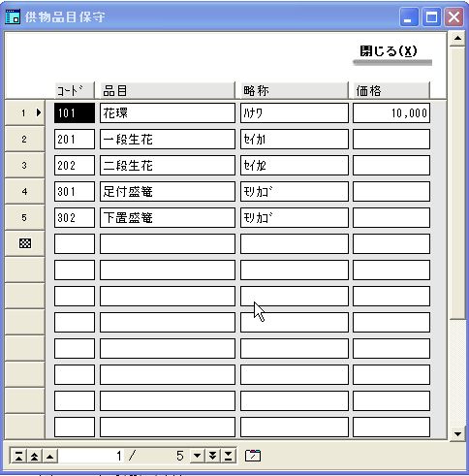
Task: Jump to last record navigation icon
Action: point(229,456)
